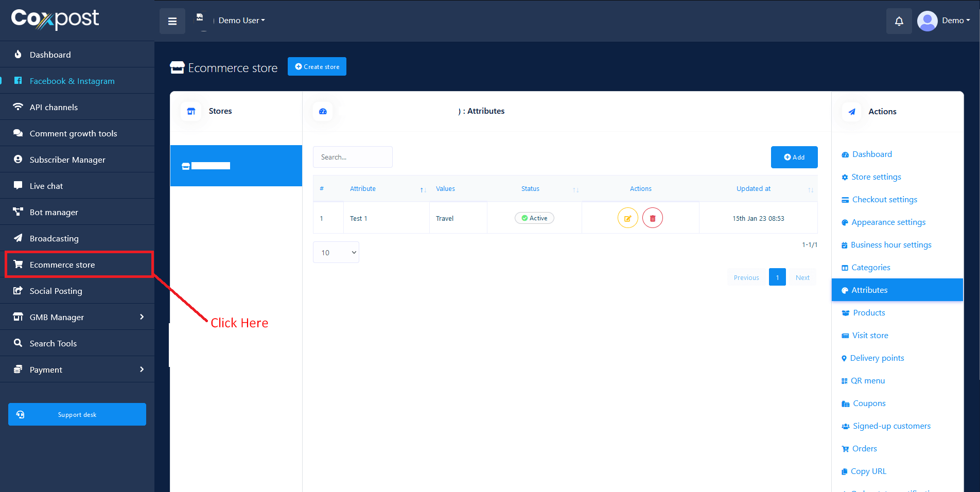This screenshot has height=492, width=980.
Task: Click the Stores panel shop icon
Action: 191,111
